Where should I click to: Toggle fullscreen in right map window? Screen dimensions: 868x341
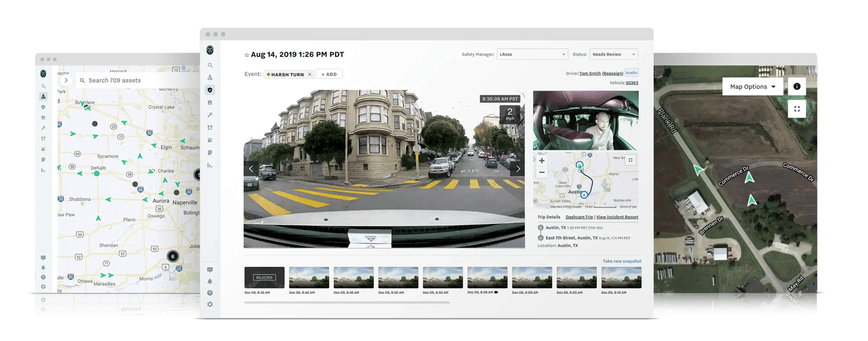click(797, 109)
